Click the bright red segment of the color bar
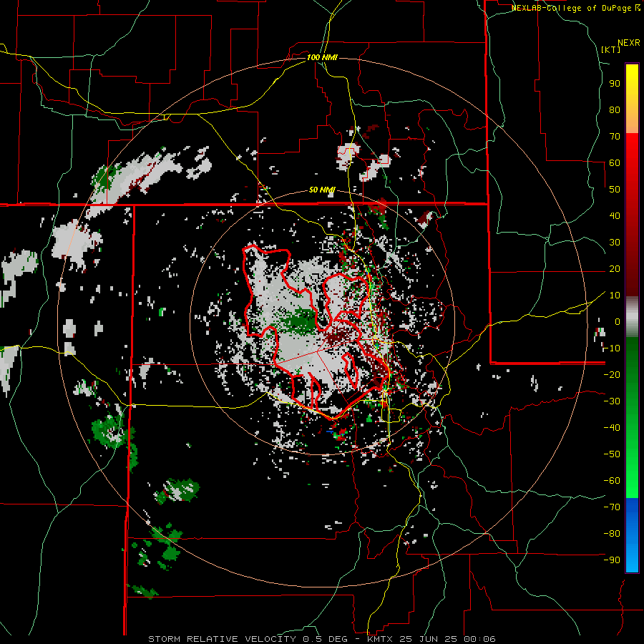 [632, 152]
